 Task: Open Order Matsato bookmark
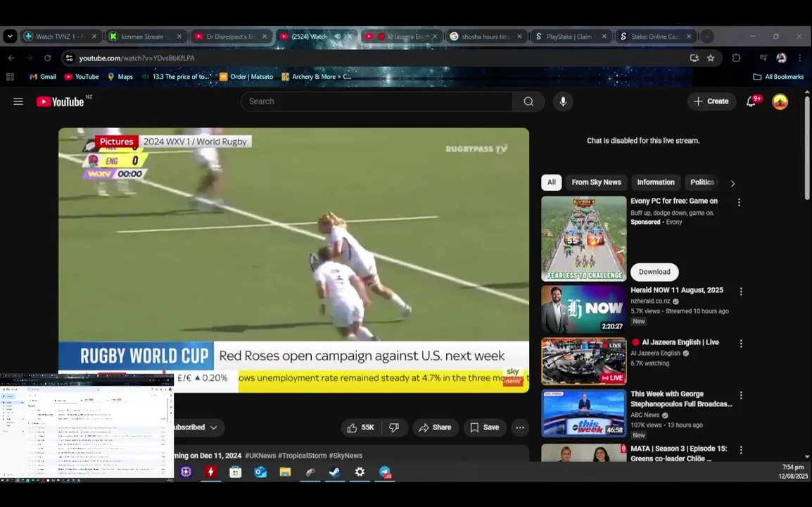246,77
